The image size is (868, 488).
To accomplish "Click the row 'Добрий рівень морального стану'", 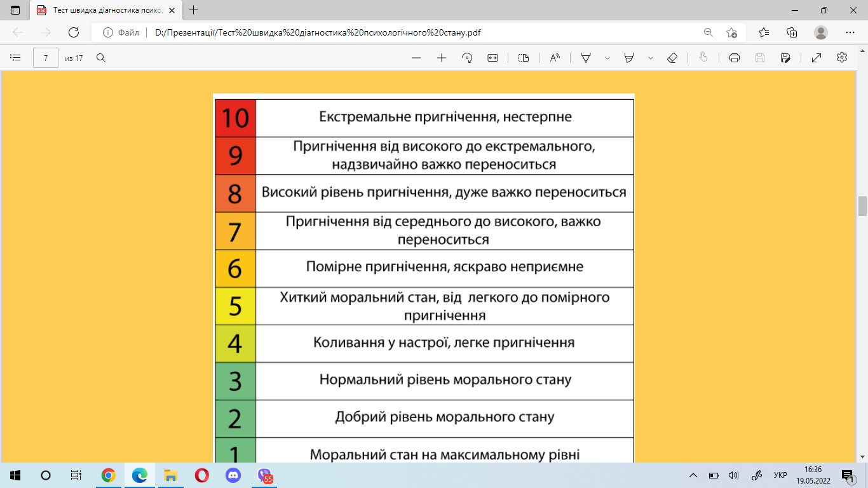I will [445, 417].
